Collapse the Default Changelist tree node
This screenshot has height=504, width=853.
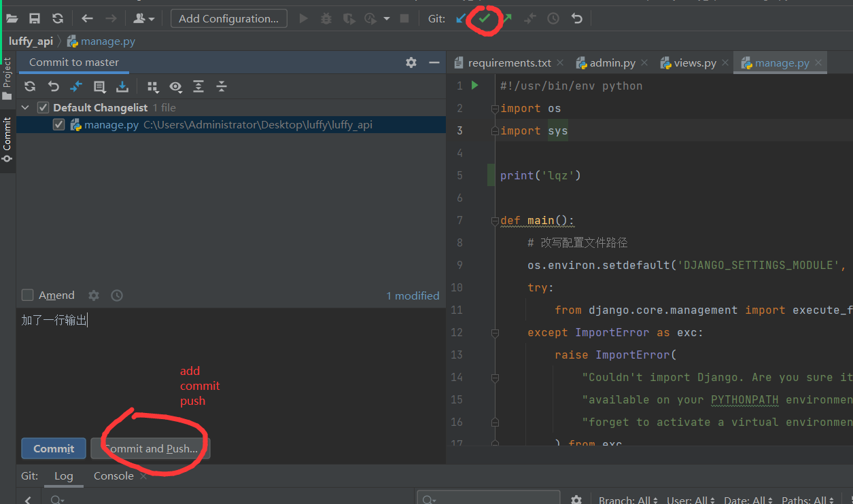[26, 107]
